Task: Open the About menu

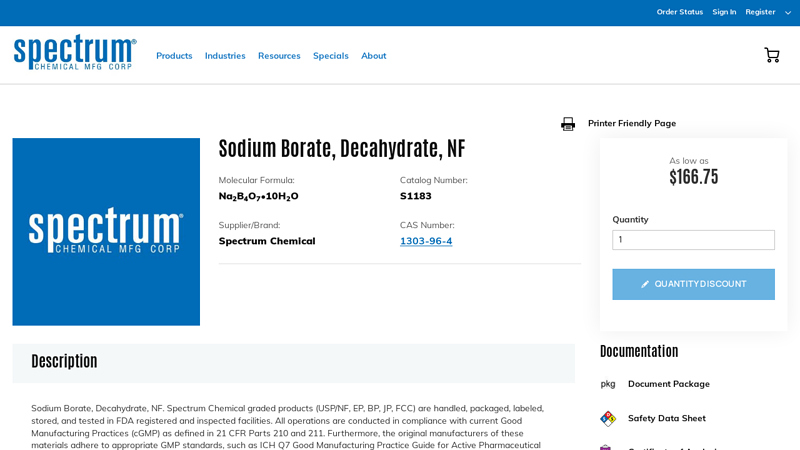Action: click(x=373, y=56)
